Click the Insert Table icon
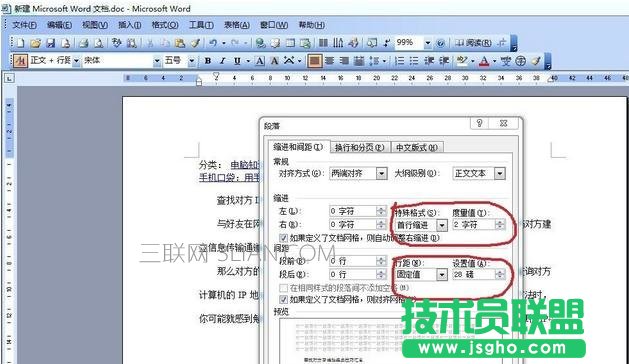The height and width of the screenshot is (364, 629). [290, 43]
